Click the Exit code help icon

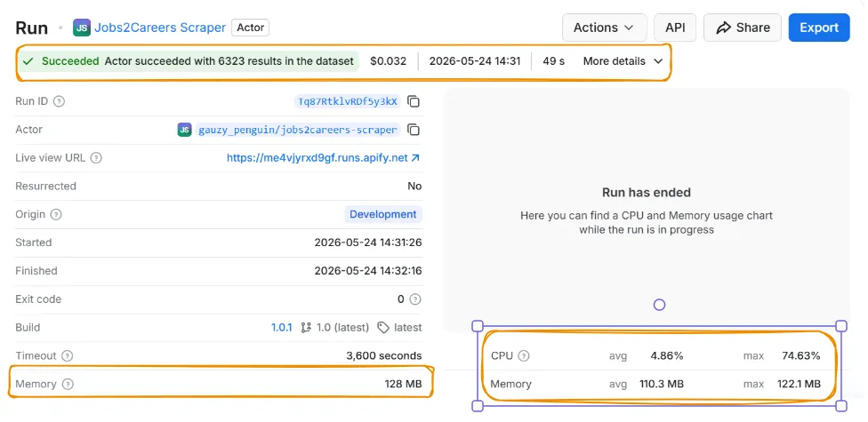tap(415, 299)
